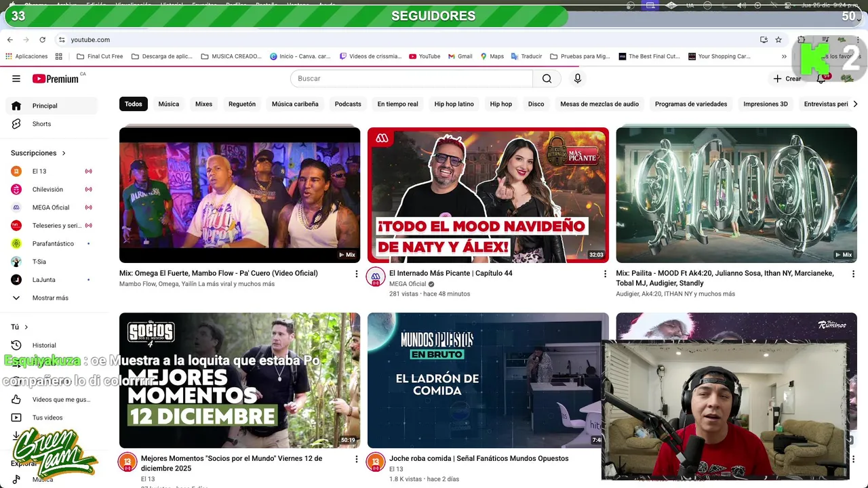The width and height of the screenshot is (868, 488).
Task: Open the Teleseries y seri... subscription
Action: 52,226
